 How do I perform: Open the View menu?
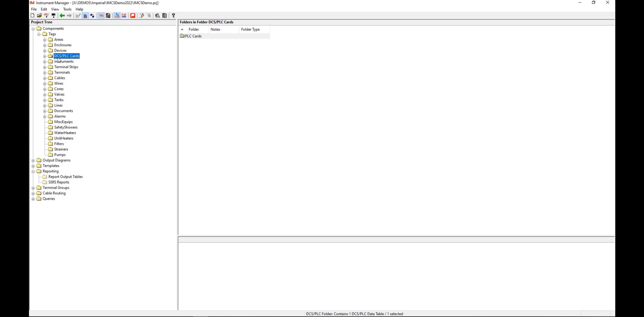[x=55, y=9]
